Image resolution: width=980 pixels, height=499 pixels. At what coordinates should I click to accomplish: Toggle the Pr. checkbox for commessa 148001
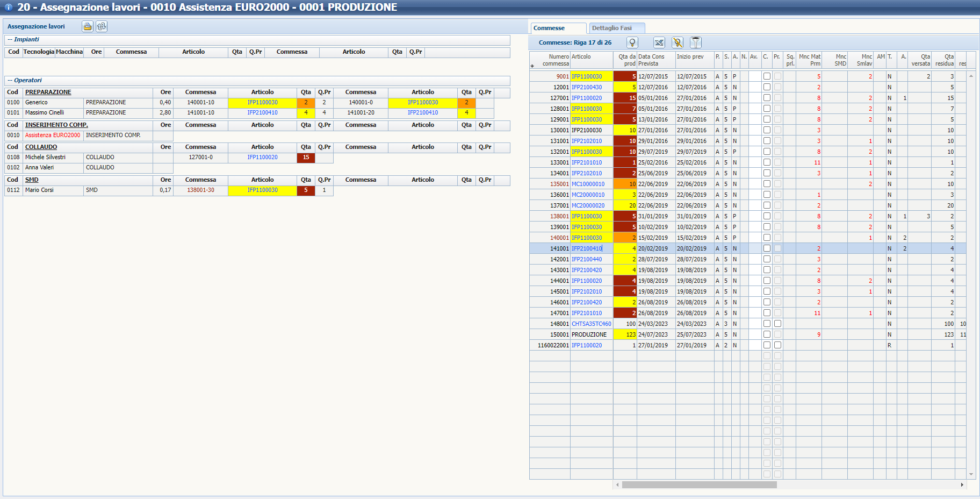click(x=777, y=324)
